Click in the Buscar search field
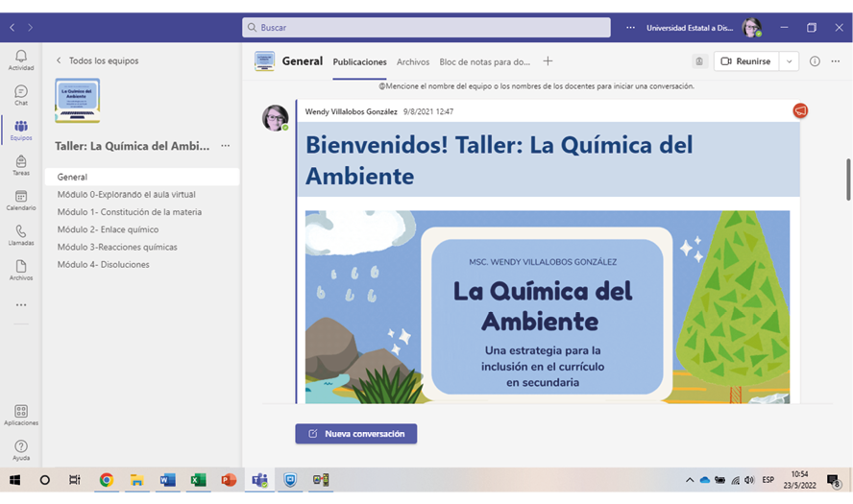The height and width of the screenshot is (504, 853). [x=426, y=28]
